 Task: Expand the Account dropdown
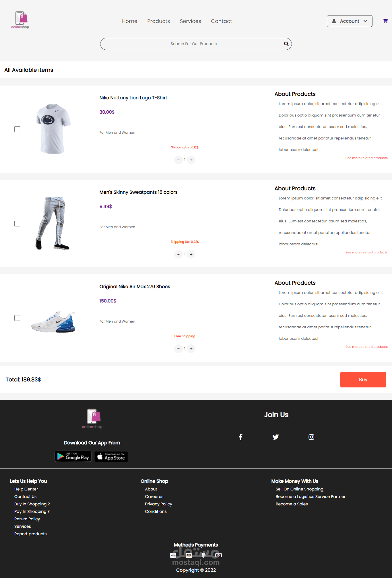pyautogui.click(x=350, y=21)
